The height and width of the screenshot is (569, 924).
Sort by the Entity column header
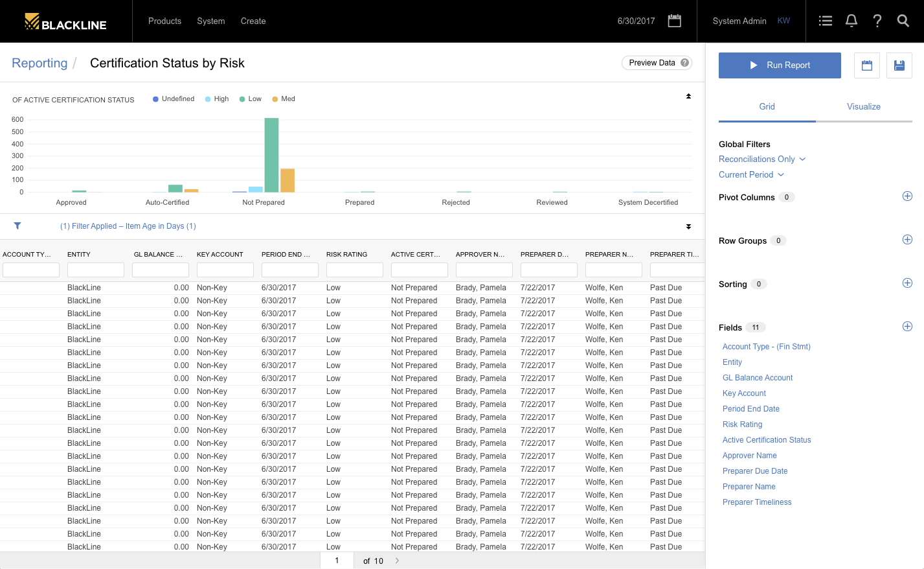point(79,255)
